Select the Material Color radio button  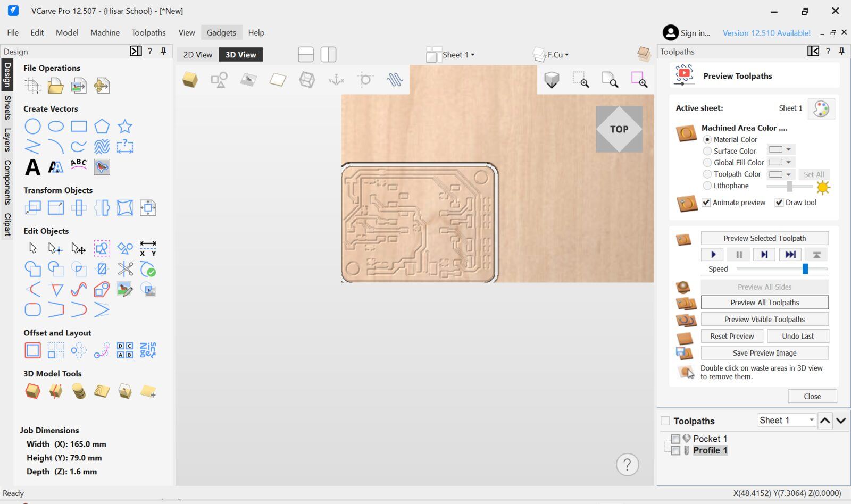(707, 139)
